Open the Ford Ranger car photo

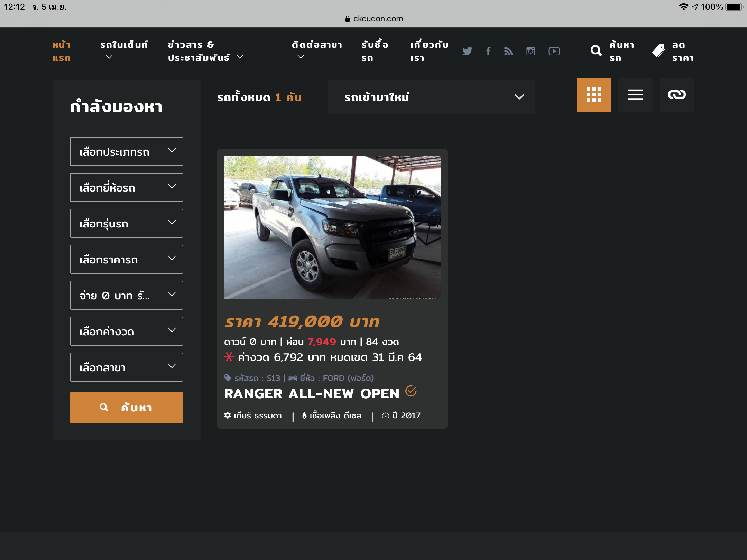[332, 227]
